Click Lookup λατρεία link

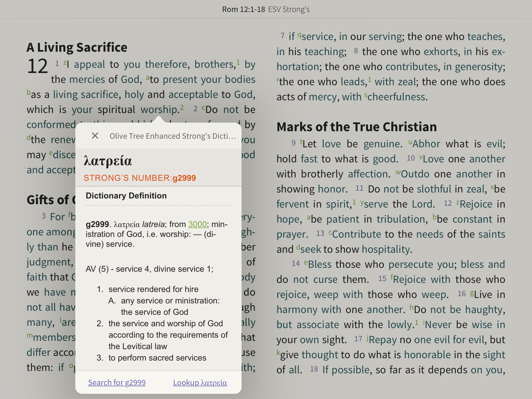tap(200, 382)
